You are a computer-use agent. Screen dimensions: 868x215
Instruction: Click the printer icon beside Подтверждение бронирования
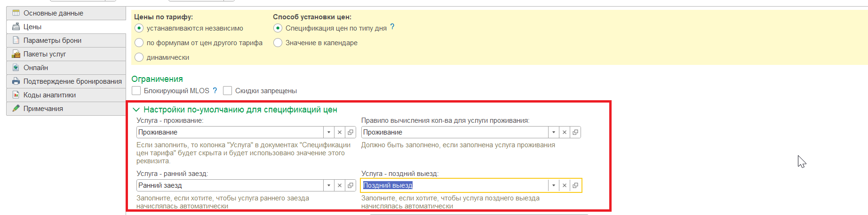click(16, 81)
